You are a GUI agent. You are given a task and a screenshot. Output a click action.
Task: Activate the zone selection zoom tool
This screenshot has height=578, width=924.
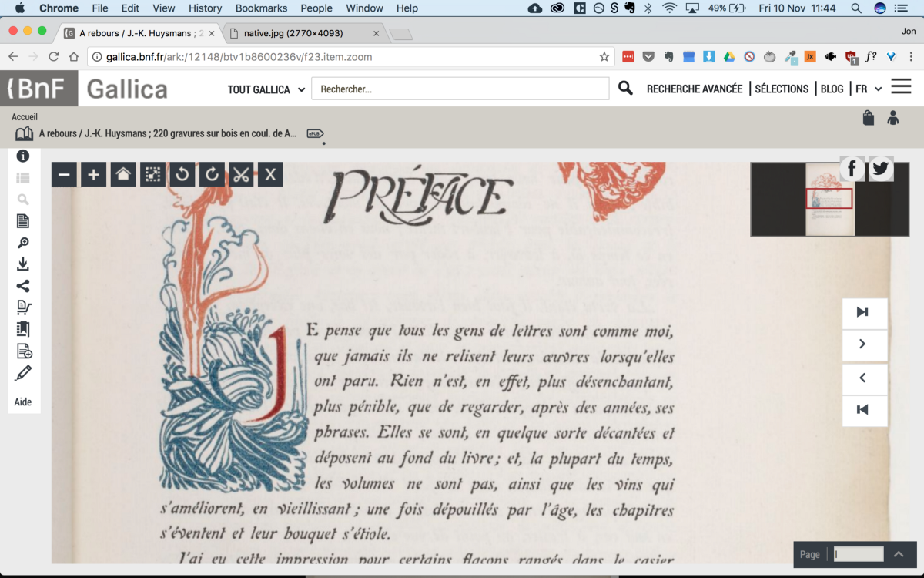(152, 174)
